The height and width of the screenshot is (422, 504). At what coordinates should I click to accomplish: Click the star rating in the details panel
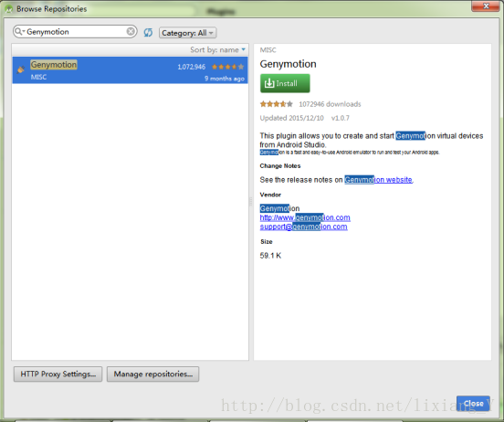click(x=277, y=104)
